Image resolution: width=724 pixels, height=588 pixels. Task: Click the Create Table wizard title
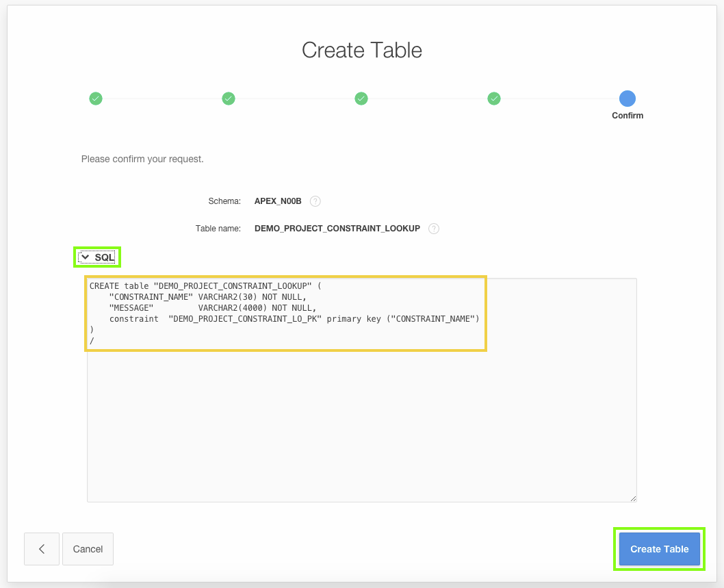pos(361,50)
